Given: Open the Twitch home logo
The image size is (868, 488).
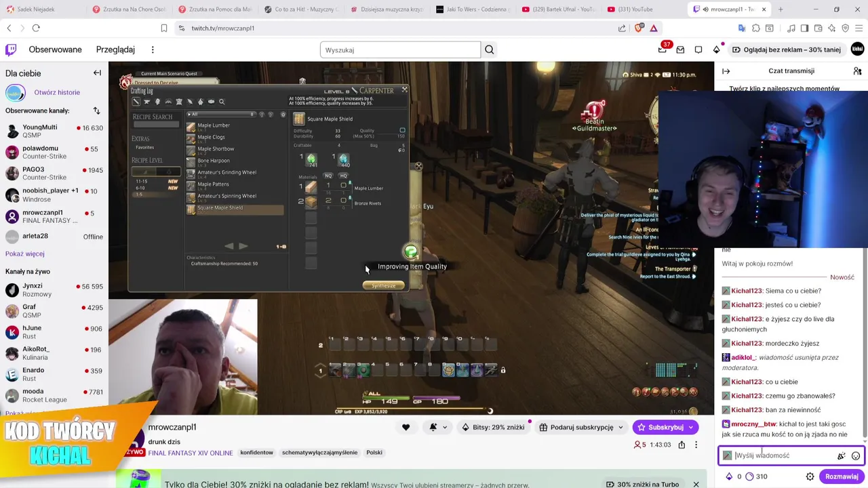Looking at the screenshot, I should [11, 49].
